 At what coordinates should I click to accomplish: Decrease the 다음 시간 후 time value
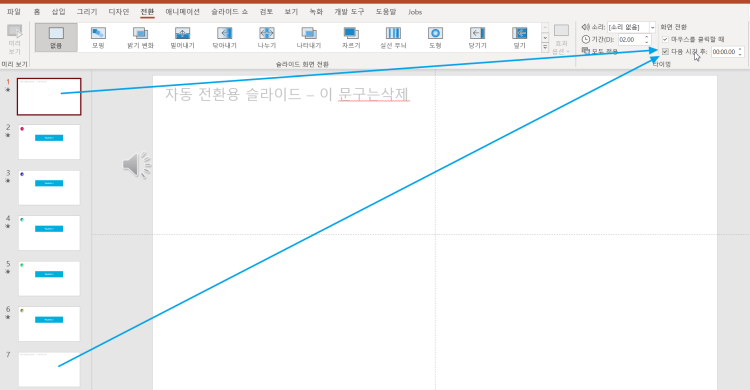pos(740,54)
